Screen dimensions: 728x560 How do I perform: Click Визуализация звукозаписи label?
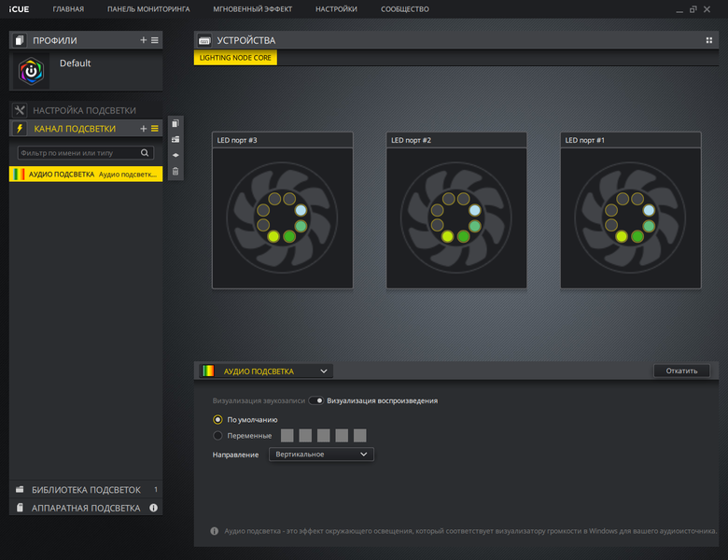point(259,400)
